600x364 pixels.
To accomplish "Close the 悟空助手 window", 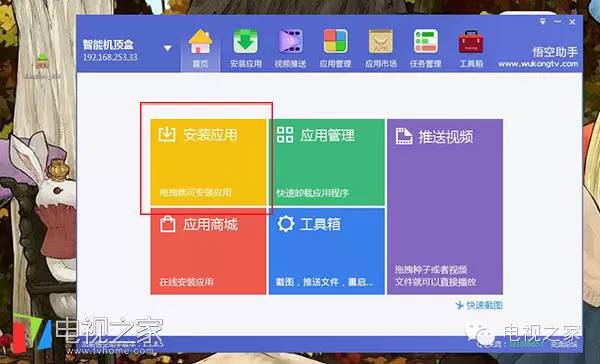I will [572, 22].
